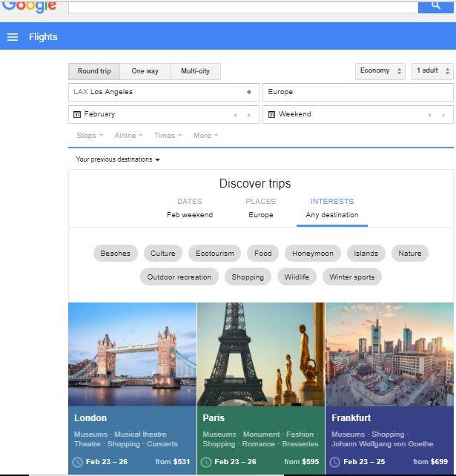Screen dimensions: 456x476
Task: Click Frankfurt price from $699
Action: (430, 462)
